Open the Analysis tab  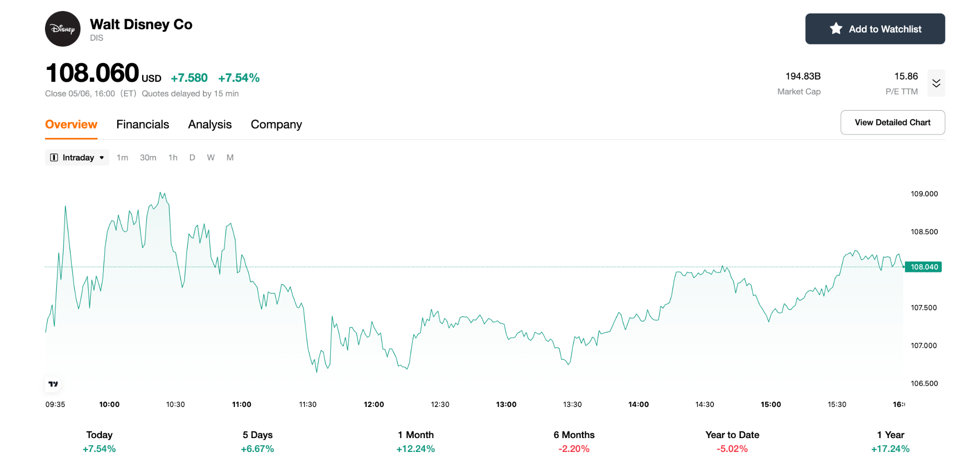point(210,124)
